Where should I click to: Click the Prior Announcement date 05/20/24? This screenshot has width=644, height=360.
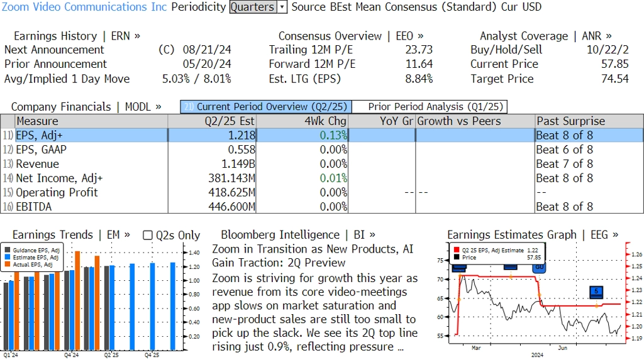tap(207, 65)
